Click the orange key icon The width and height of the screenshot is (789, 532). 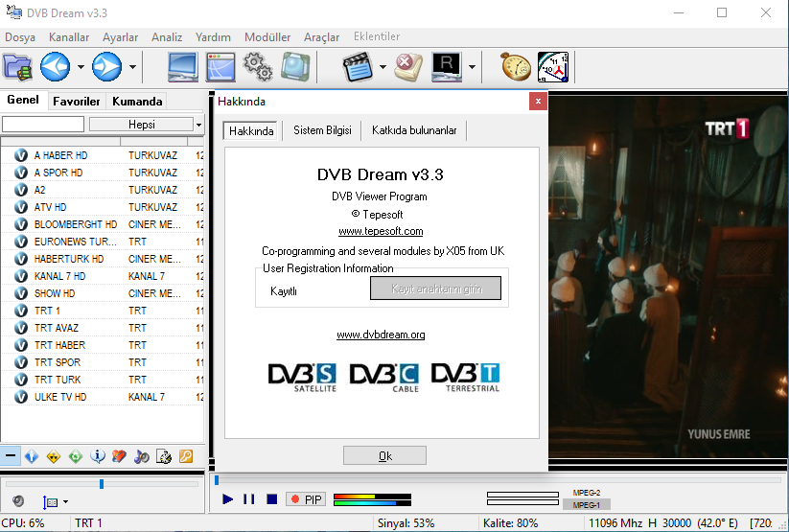pyautogui.click(x=186, y=456)
